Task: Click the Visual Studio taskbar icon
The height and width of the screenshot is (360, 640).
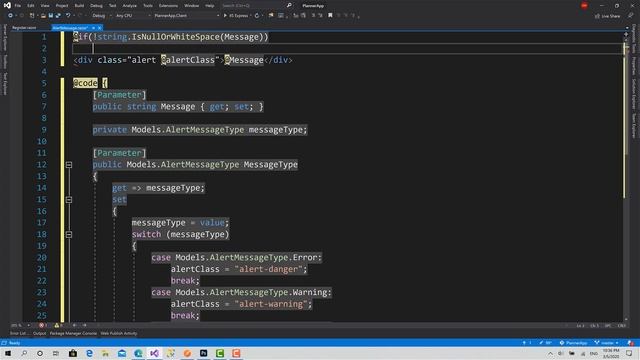Action: [x=154, y=353]
